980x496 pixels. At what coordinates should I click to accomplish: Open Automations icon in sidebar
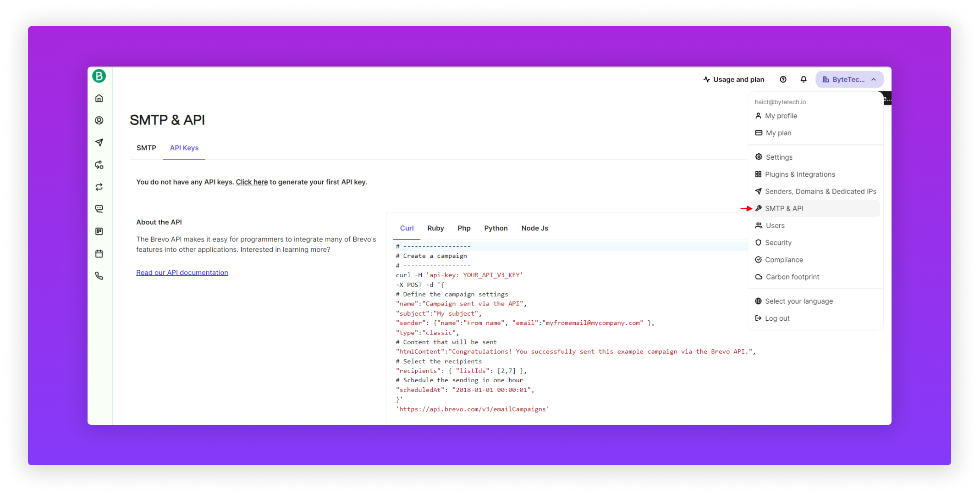99,165
